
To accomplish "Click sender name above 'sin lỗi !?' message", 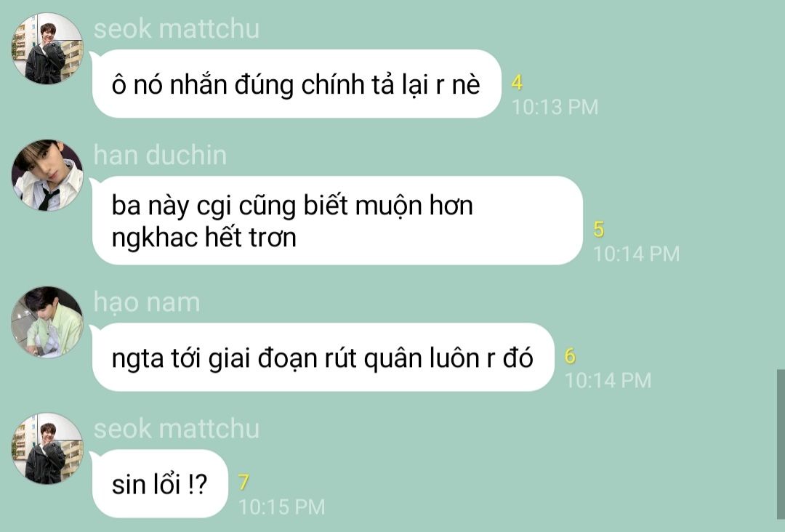I will coord(176,429).
